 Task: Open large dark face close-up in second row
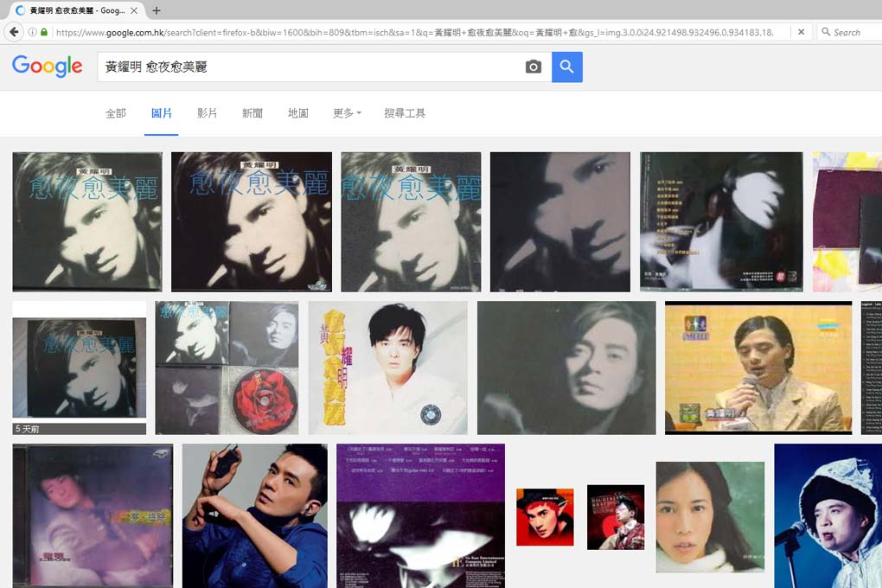click(x=566, y=367)
